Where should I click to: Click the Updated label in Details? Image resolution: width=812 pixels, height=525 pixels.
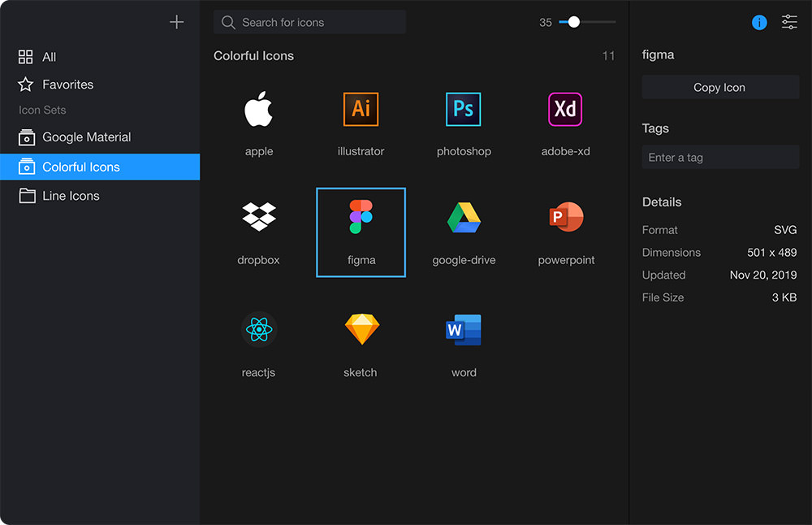pos(664,276)
